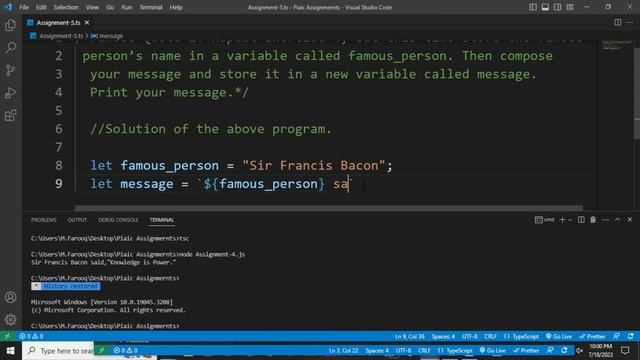640x360 pixels.
Task: Click the "//Solution of the above program." comment
Action: pos(211,129)
